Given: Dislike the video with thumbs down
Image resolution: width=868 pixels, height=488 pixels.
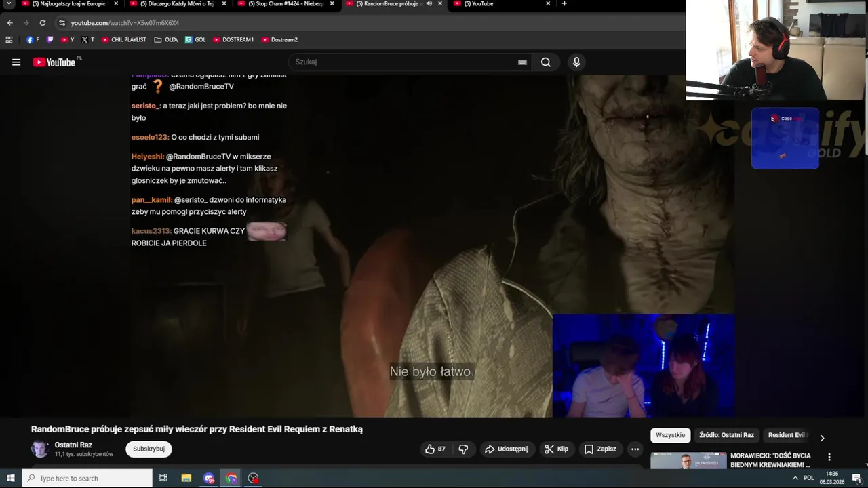Looking at the screenshot, I should tap(464, 449).
